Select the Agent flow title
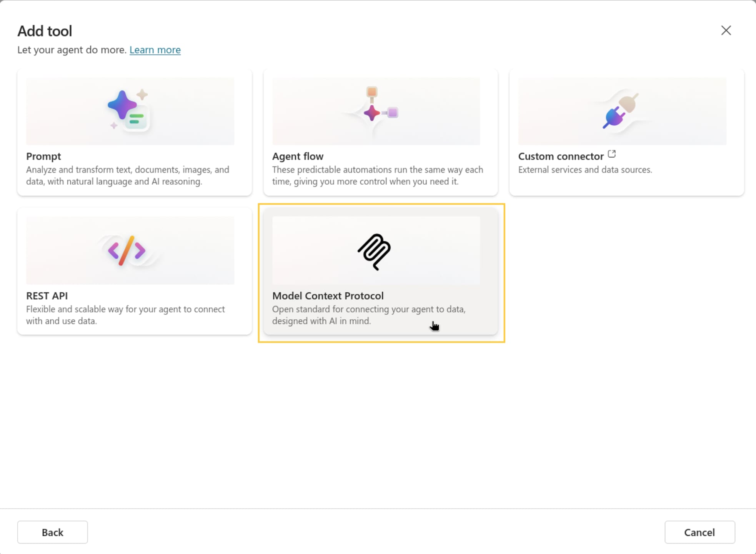The width and height of the screenshot is (756, 554). [x=298, y=156]
